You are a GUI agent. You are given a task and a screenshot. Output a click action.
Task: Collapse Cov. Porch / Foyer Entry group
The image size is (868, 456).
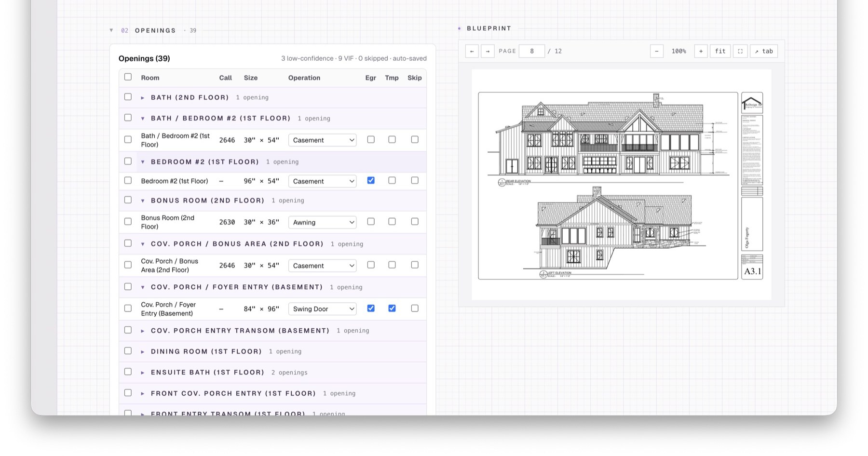[143, 287]
